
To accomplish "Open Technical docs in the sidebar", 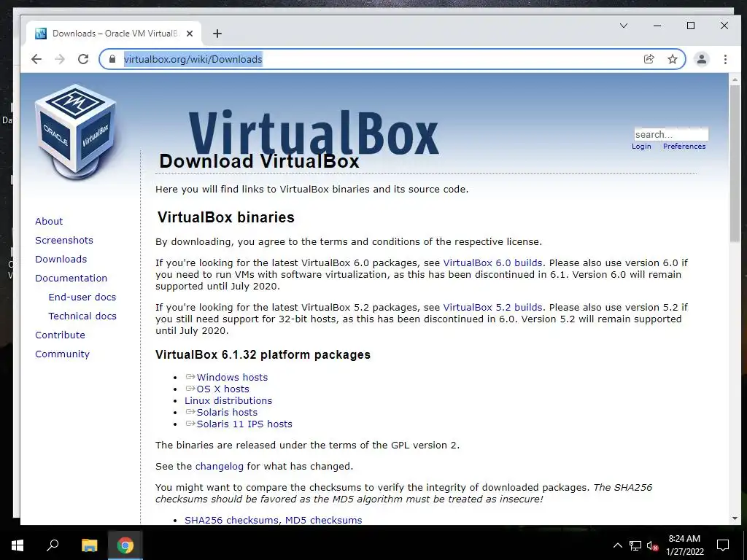I will 82,316.
